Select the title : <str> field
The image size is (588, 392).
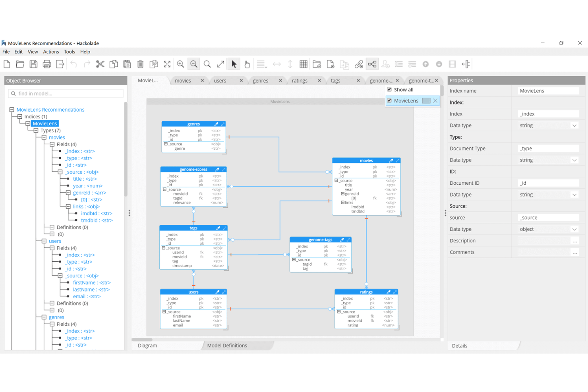tap(85, 179)
